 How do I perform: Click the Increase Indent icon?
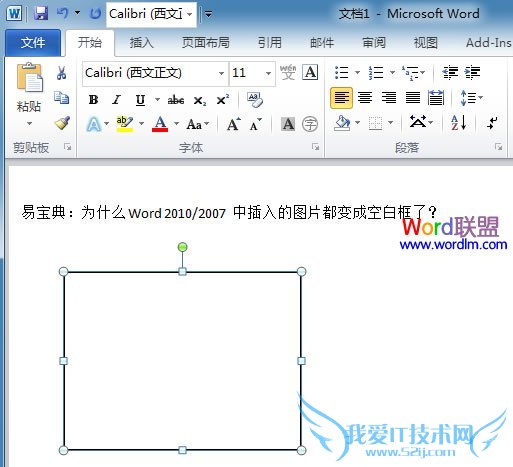(x=472, y=73)
